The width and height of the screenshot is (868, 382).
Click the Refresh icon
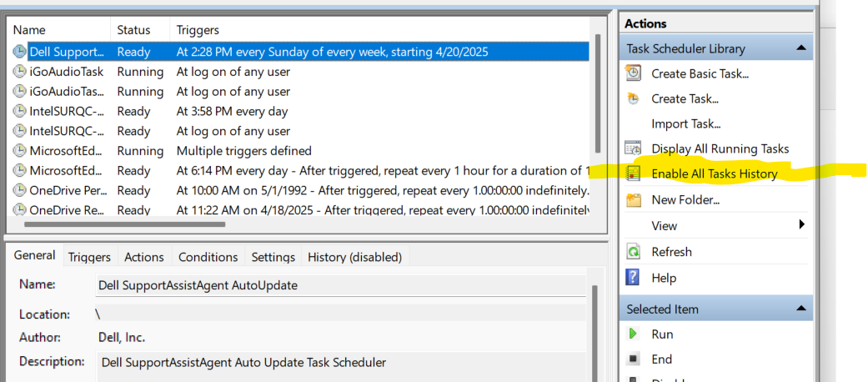(x=634, y=251)
